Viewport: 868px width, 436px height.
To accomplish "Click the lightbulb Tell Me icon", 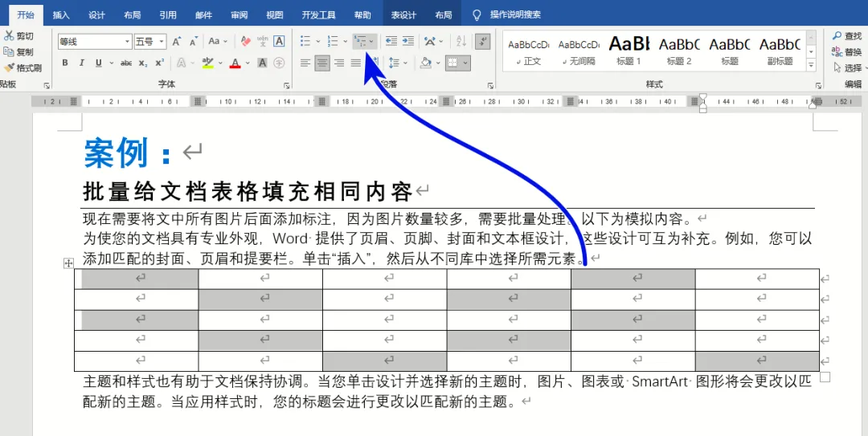I will click(477, 15).
